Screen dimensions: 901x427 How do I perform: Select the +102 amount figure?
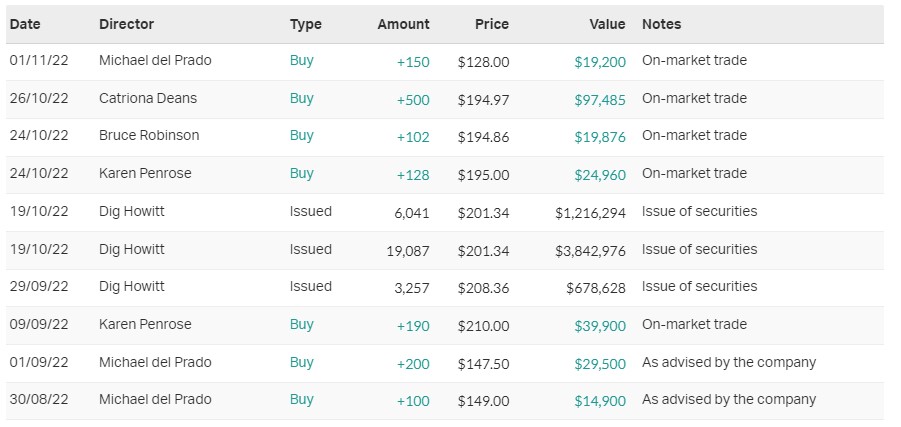pyautogui.click(x=412, y=137)
